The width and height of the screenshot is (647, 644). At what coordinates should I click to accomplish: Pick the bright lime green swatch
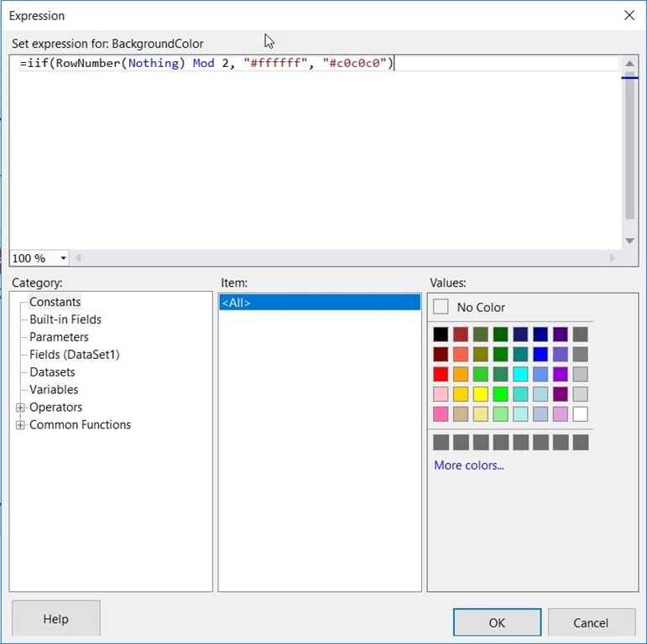point(500,394)
